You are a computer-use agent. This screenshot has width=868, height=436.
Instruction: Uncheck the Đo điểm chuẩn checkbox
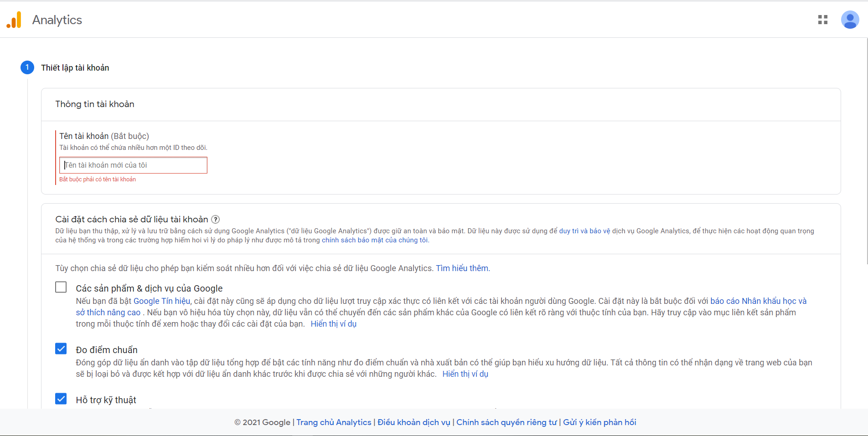pyautogui.click(x=61, y=349)
